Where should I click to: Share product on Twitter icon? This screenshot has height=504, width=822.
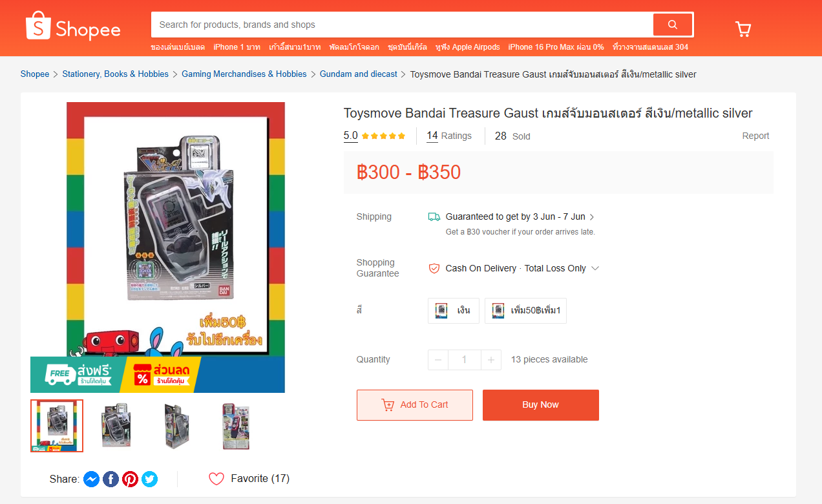149,479
